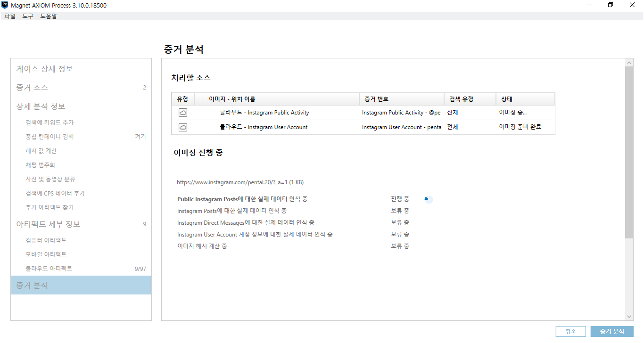Click Public Instagram Posts 데이터 인식 중 line
The width and height of the screenshot is (644, 343).
point(242,199)
